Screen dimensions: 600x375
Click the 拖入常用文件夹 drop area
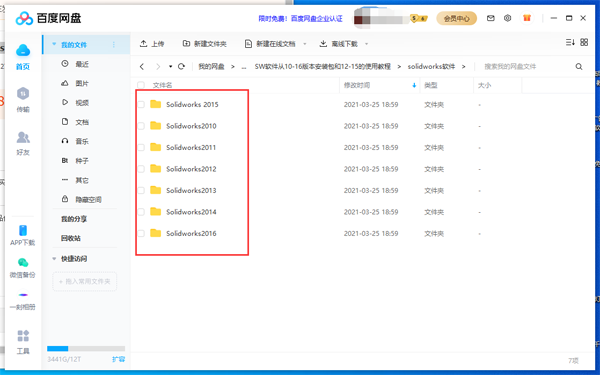[85, 281]
